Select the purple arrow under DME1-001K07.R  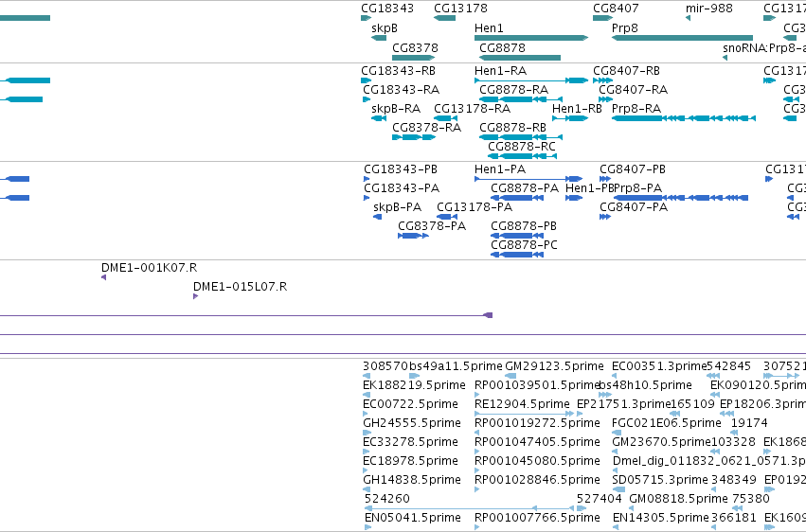tap(104, 277)
